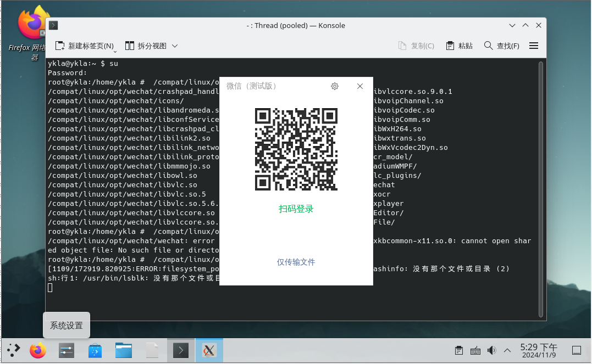Click '/compat/linux/opt/wechat/libmmmojo.so' text

click(x=129, y=166)
